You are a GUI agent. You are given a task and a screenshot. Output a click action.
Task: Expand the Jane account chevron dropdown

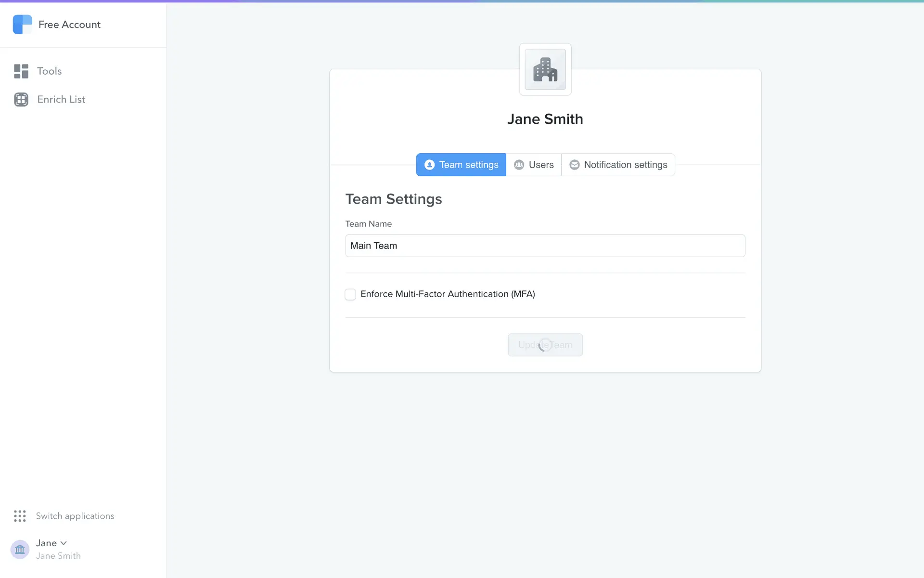64,543
